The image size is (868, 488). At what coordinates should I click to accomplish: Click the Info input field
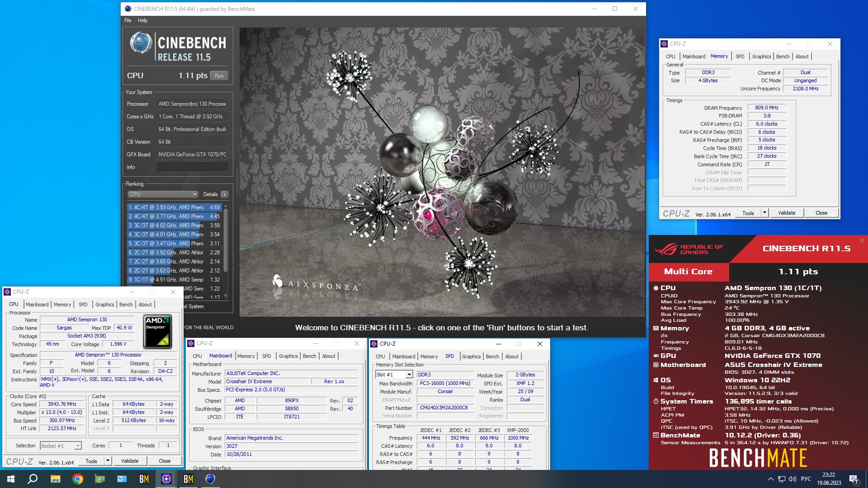pos(192,167)
